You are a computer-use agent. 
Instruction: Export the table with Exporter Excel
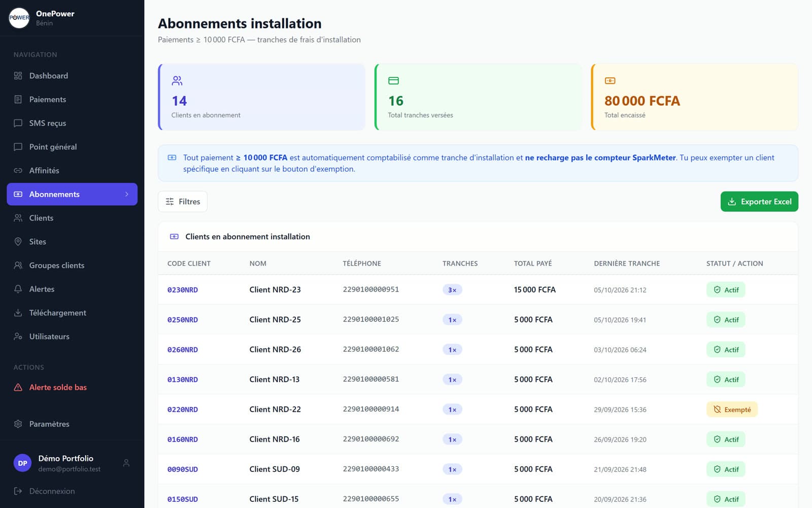tap(759, 202)
